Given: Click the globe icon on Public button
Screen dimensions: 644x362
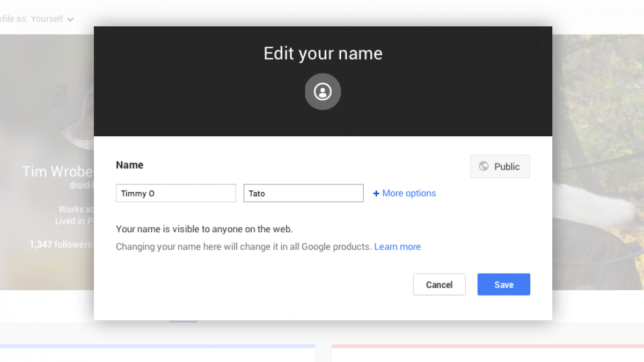Looking at the screenshot, I should pos(484,166).
